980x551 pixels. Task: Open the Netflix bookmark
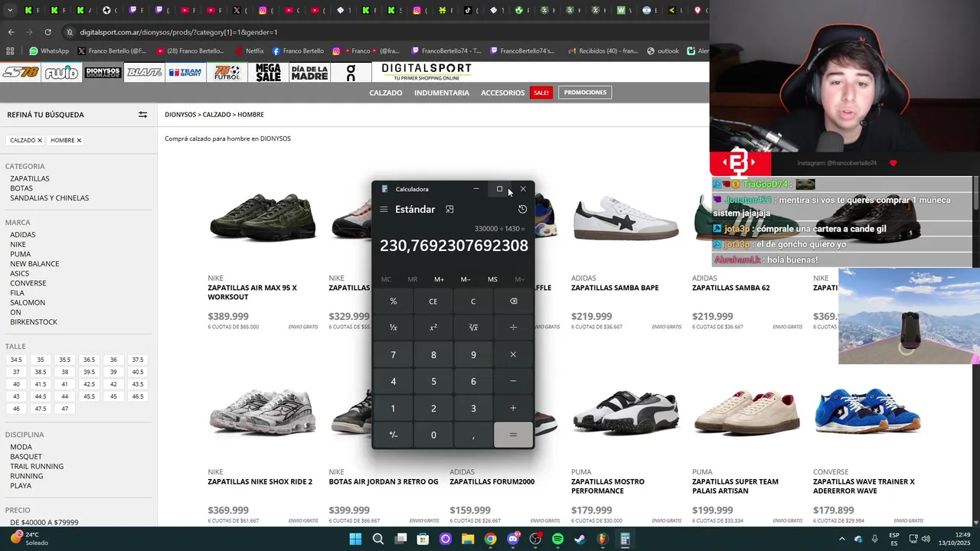(x=249, y=51)
